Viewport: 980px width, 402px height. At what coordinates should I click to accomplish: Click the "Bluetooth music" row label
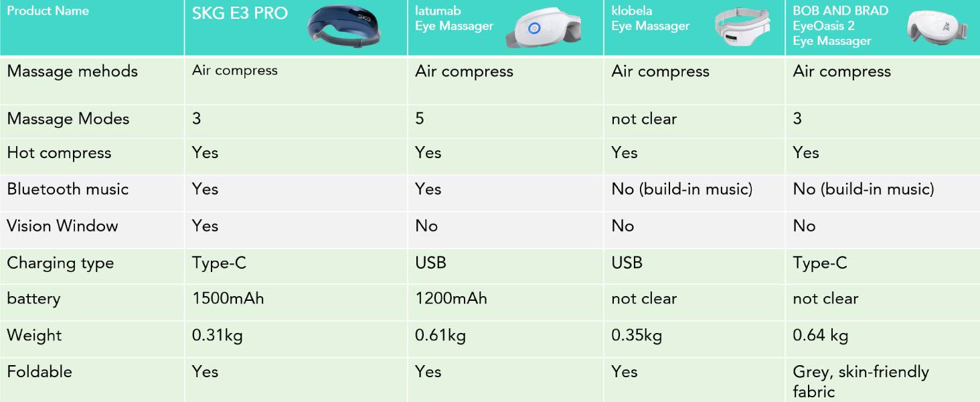[x=68, y=189]
